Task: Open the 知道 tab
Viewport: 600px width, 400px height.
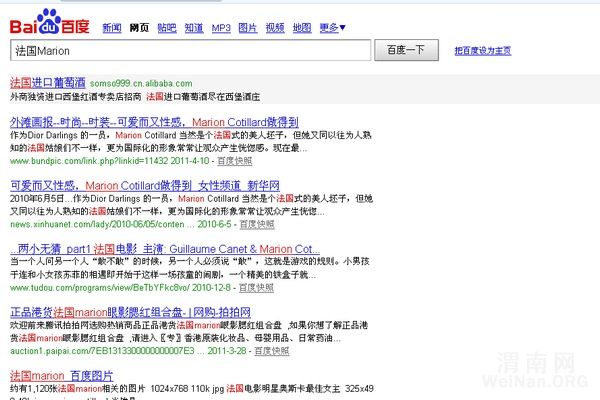Action: pyautogui.click(x=194, y=28)
